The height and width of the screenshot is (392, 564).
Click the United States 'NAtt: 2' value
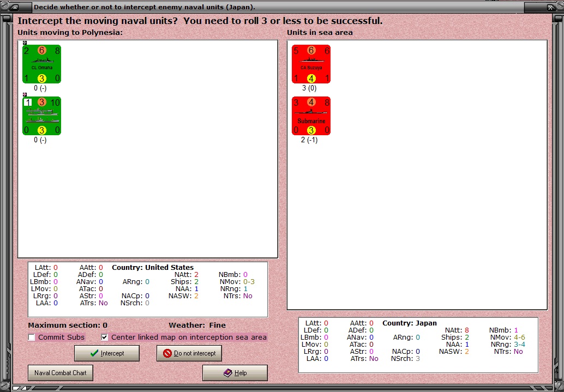(196, 274)
